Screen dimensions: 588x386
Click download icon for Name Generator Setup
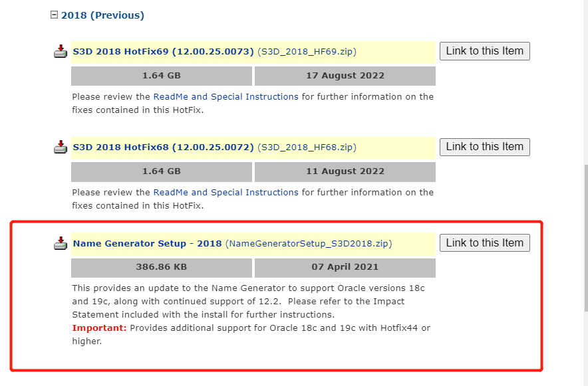61,243
